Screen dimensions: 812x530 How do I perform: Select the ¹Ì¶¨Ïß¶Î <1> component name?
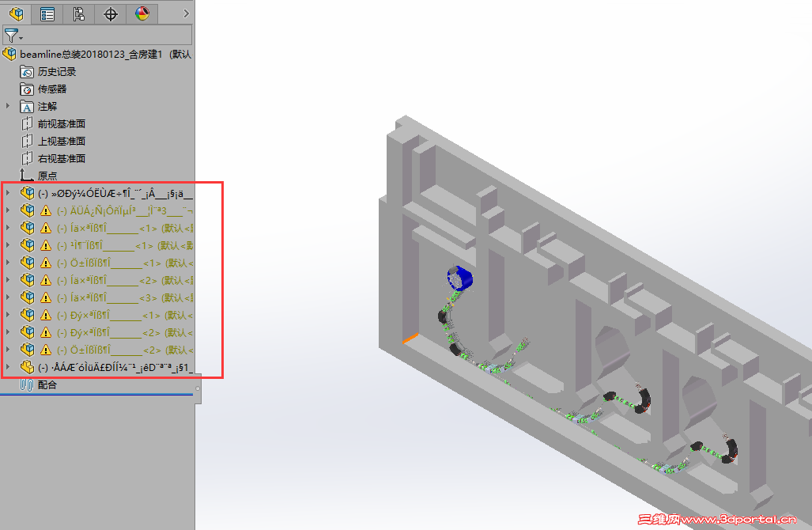[125, 245]
